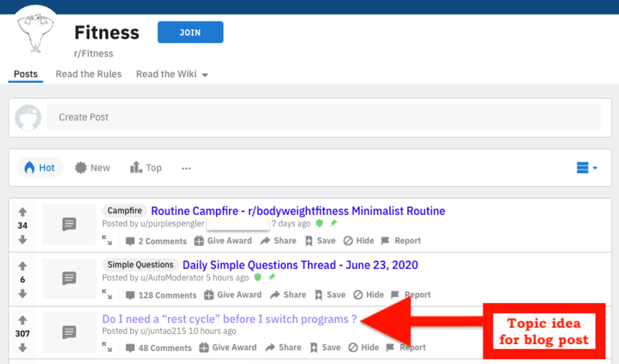Switch to the Posts tab
The height and width of the screenshot is (364, 619).
click(x=26, y=74)
